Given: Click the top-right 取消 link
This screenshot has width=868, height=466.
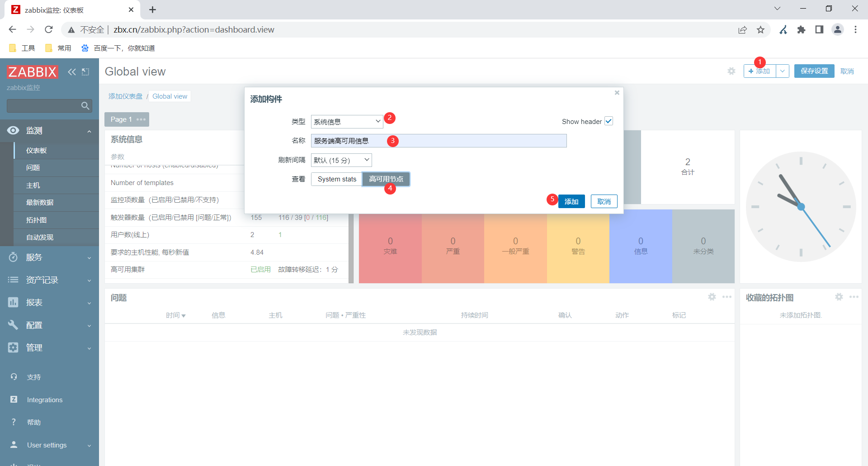Looking at the screenshot, I should pyautogui.click(x=847, y=71).
